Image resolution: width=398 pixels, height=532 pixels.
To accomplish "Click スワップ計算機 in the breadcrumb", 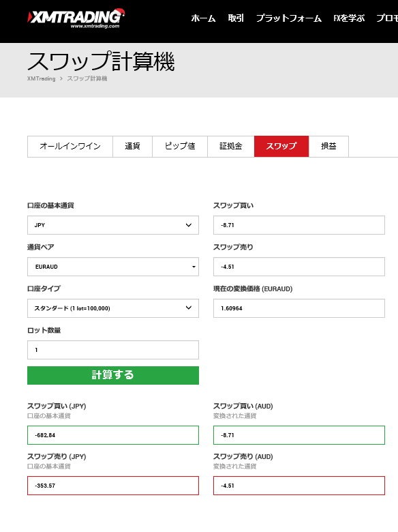I will (x=87, y=78).
